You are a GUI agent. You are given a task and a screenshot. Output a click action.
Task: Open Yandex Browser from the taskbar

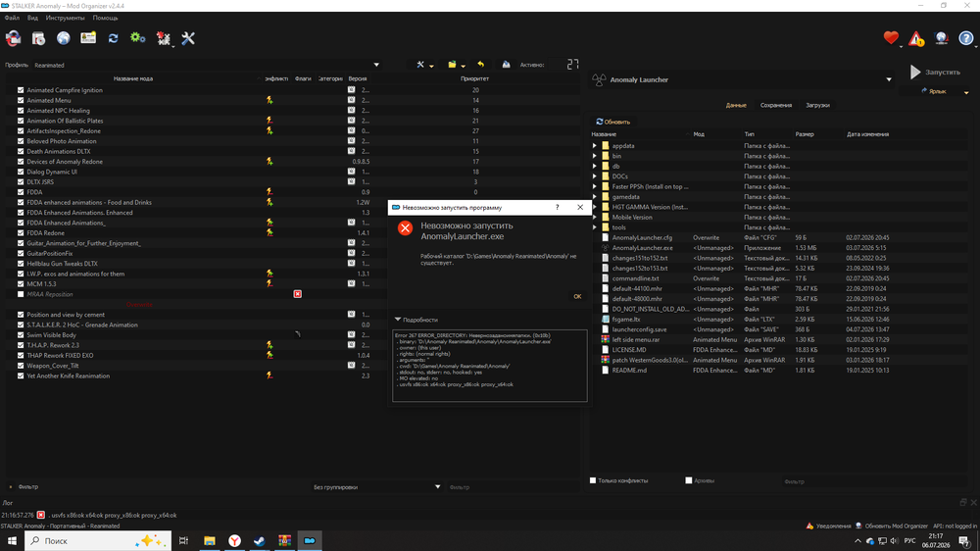coord(234,540)
